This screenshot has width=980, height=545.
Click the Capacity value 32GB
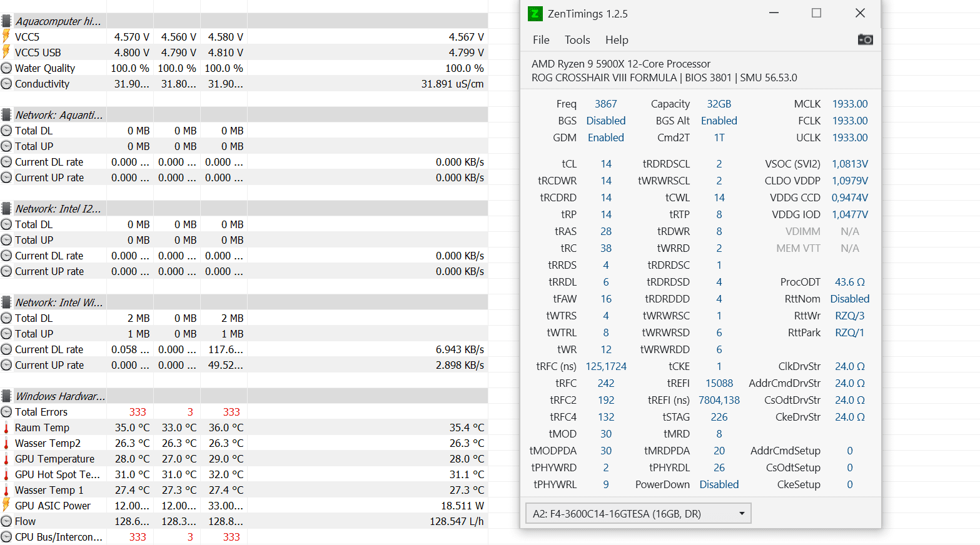click(719, 104)
